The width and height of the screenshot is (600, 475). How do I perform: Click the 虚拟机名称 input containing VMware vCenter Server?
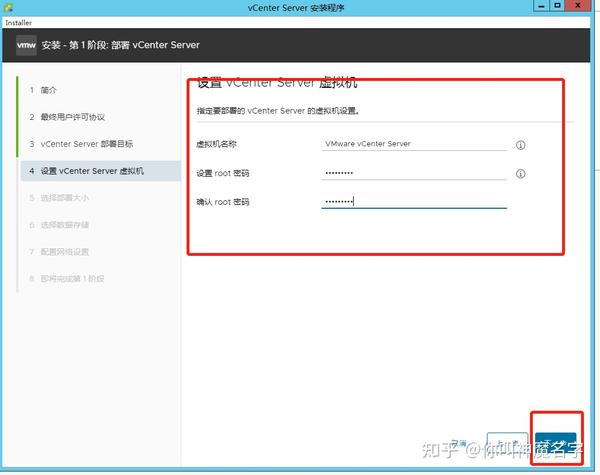[414, 144]
